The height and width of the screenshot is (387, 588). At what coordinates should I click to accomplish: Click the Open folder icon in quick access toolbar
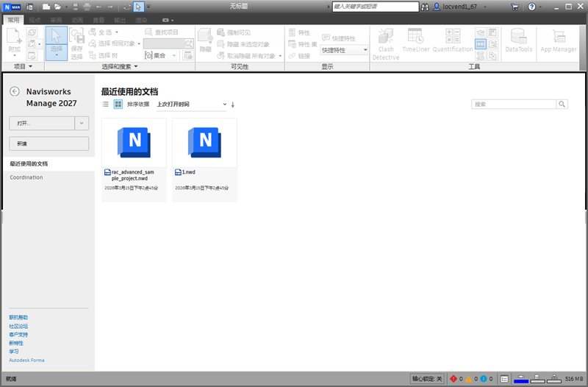[57, 7]
